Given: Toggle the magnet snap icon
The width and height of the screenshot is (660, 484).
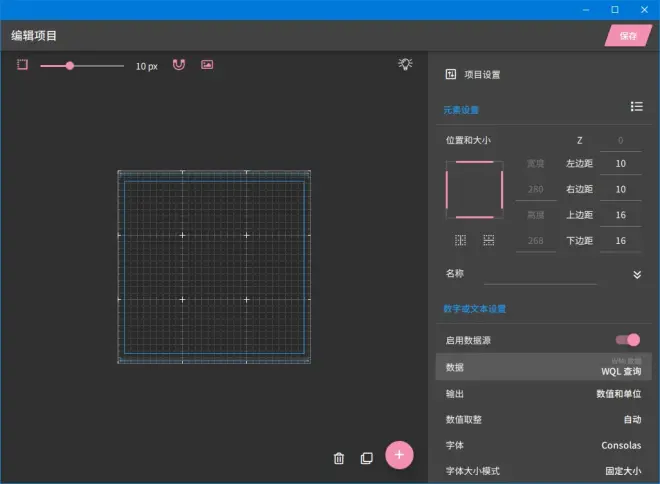Looking at the screenshot, I should point(179,65).
